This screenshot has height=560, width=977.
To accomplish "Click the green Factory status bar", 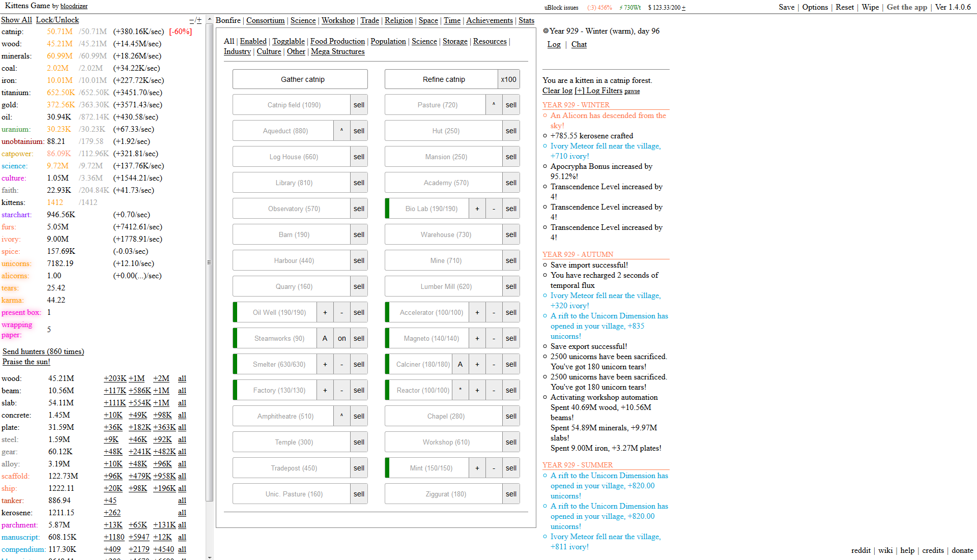I will [x=235, y=390].
